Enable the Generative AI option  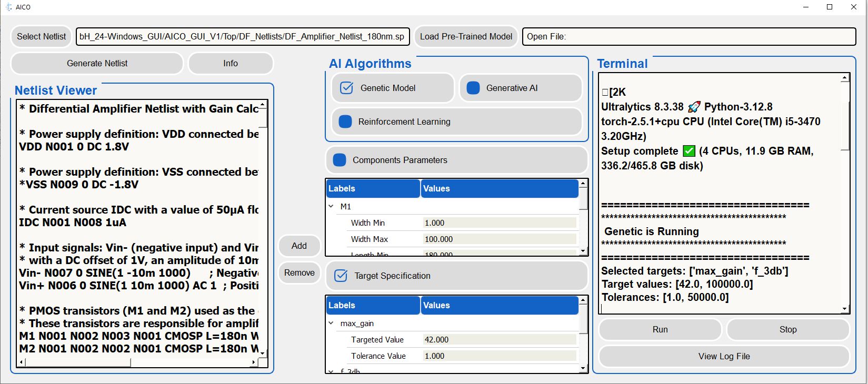pyautogui.click(x=473, y=88)
